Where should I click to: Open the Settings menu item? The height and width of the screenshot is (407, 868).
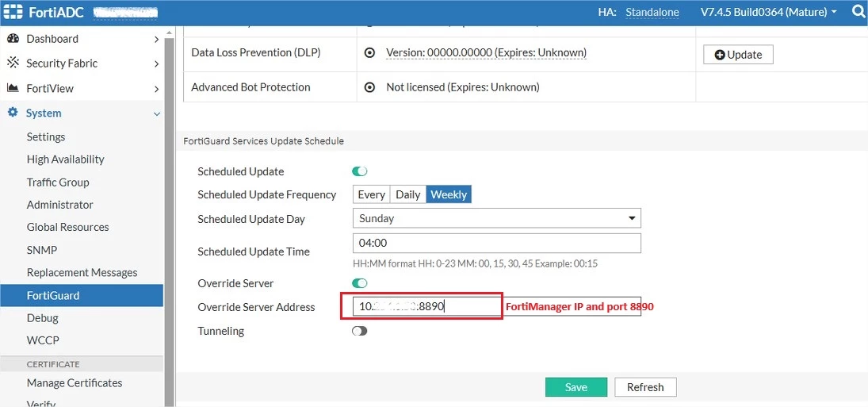[x=46, y=136]
